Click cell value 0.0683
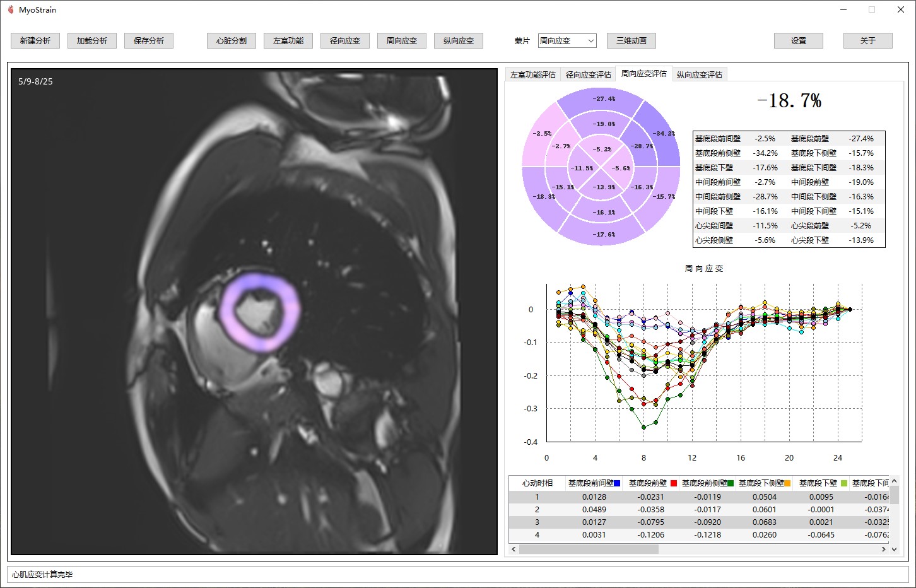This screenshot has width=916, height=588. (x=764, y=522)
